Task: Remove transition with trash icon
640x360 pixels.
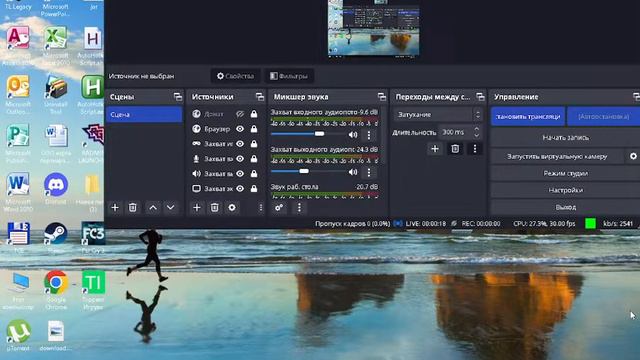Action: click(x=455, y=149)
